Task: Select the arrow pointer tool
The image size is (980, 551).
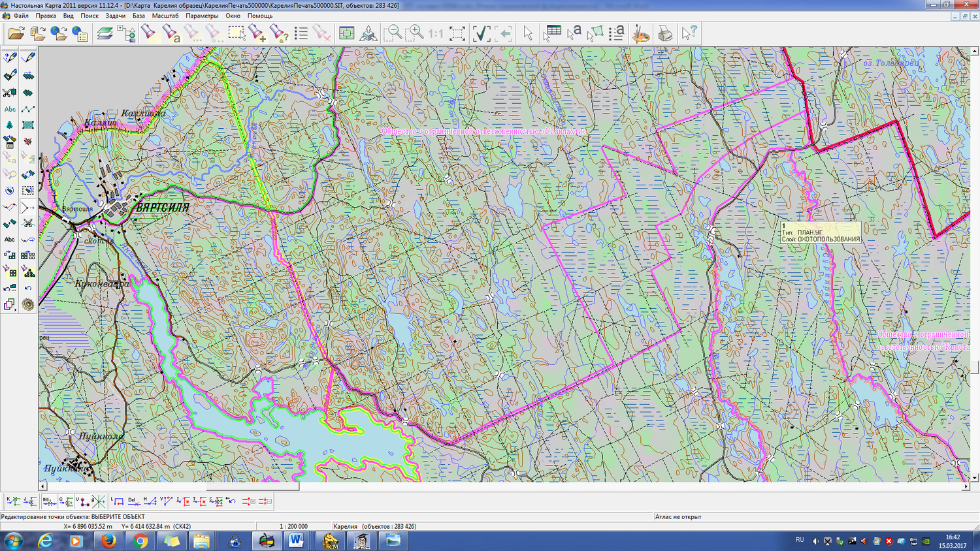Action: pos(528,33)
